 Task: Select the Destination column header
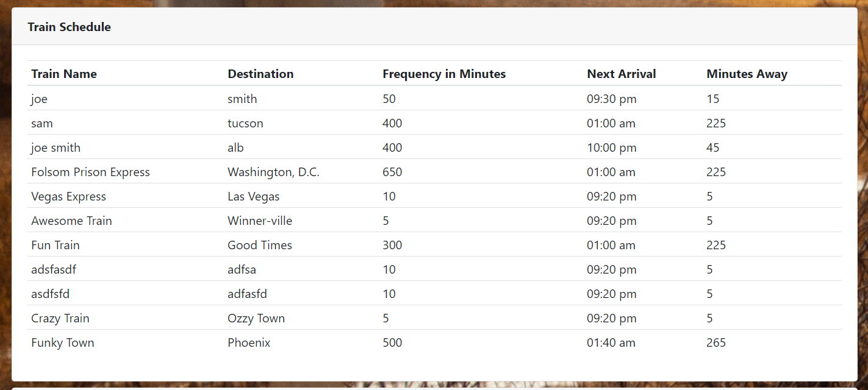click(260, 74)
